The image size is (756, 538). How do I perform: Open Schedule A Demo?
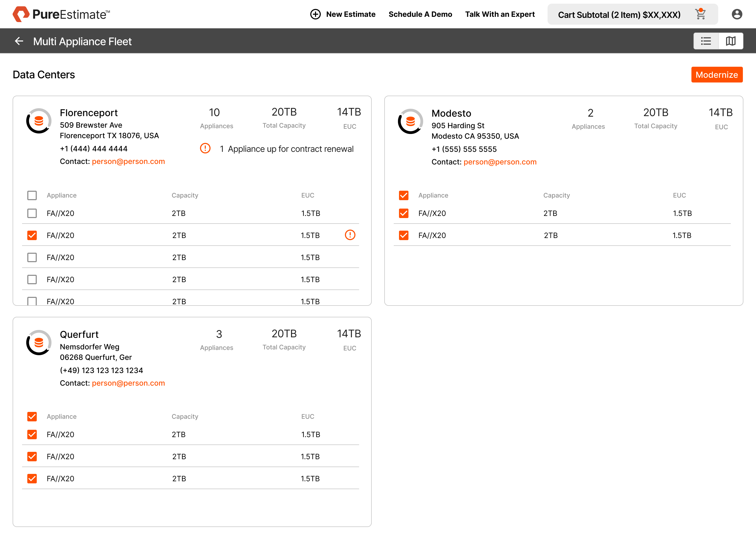click(x=420, y=14)
